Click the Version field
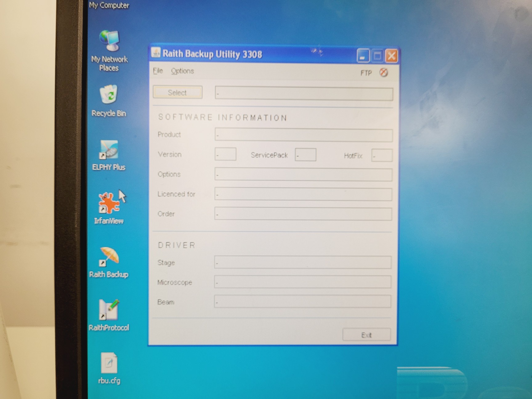 tap(225, 154)
